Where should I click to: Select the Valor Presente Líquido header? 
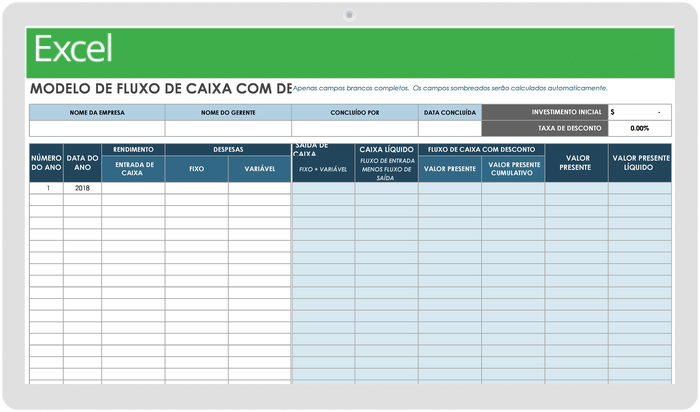pos(639,164)
